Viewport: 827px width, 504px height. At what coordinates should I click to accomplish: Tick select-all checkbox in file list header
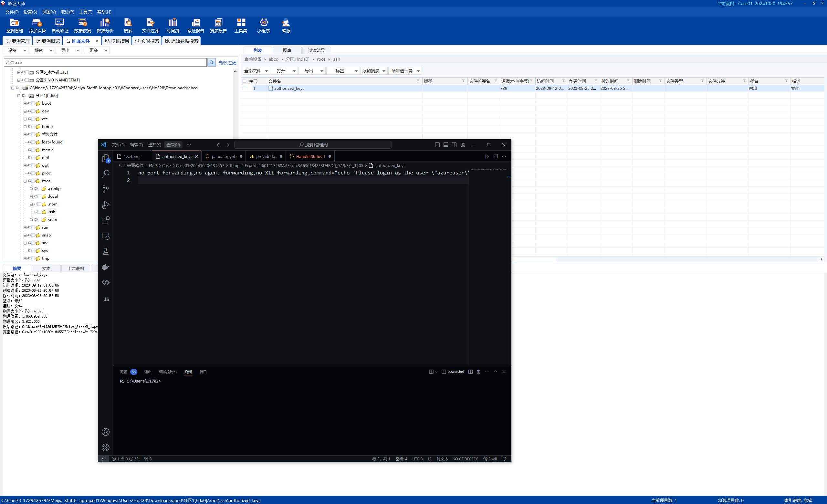click(244, 81)
